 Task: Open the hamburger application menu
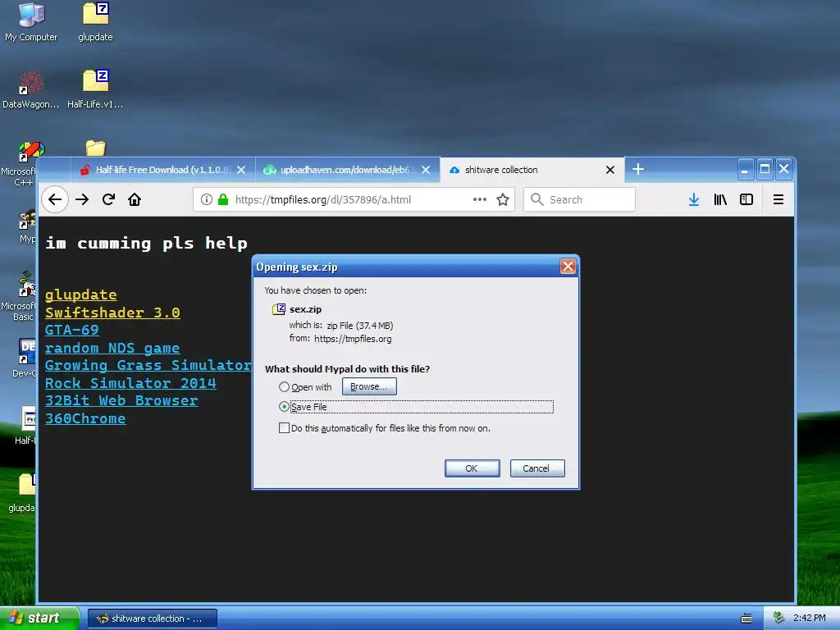[x=778, y=200]
